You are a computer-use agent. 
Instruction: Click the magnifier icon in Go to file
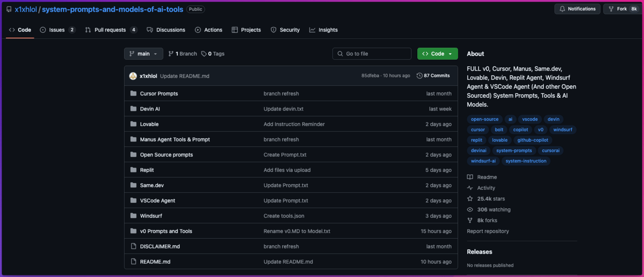point(340,54)
